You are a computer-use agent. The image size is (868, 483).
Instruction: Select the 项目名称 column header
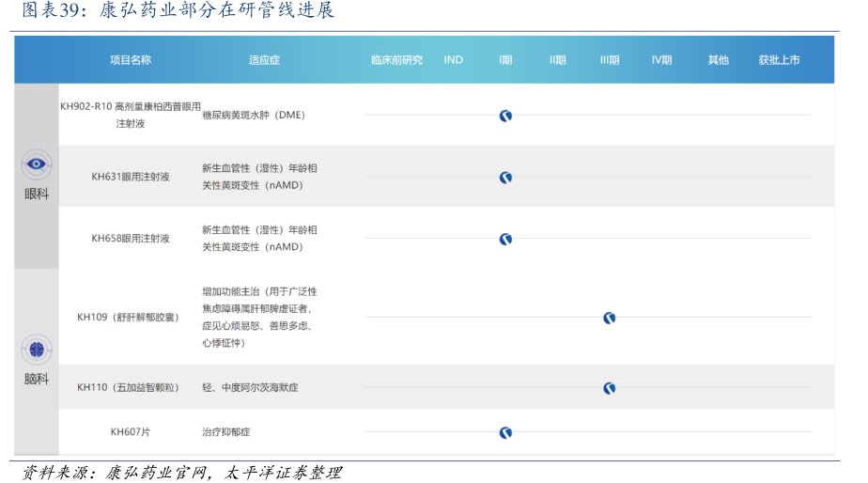tap(130, 60)
